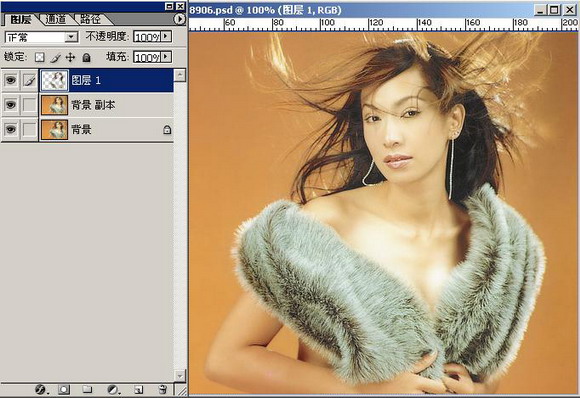This screenshot has width=580, height=398.
Task: Select 图层 1 layer thumbnail
Action: (54, 80)
